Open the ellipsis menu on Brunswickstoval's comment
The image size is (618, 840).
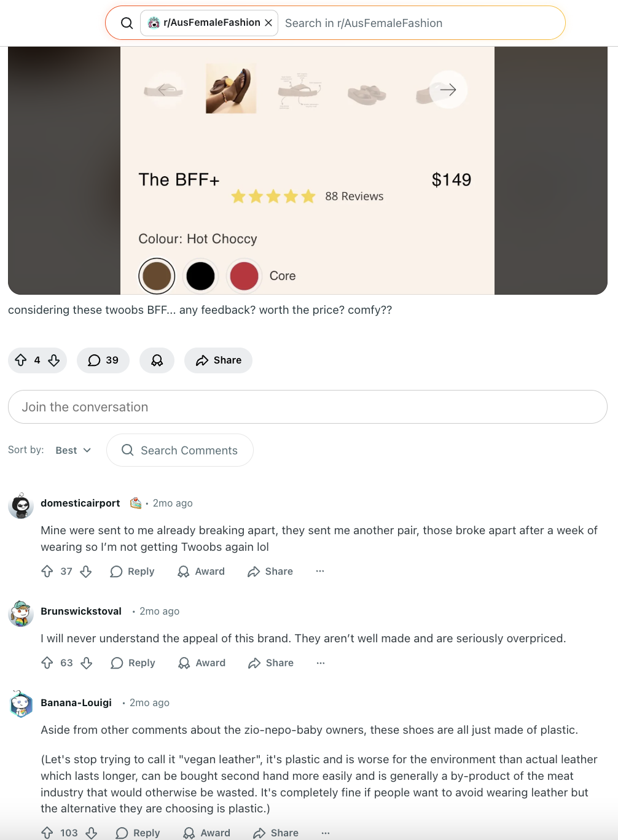(x=320, y=663)
